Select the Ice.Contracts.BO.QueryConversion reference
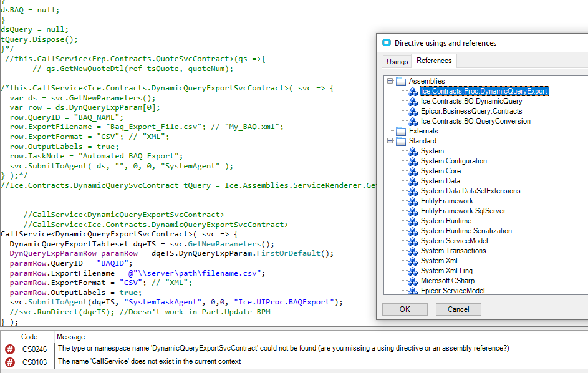Viewport: 588px width, 373px height. tap(476, 121)
